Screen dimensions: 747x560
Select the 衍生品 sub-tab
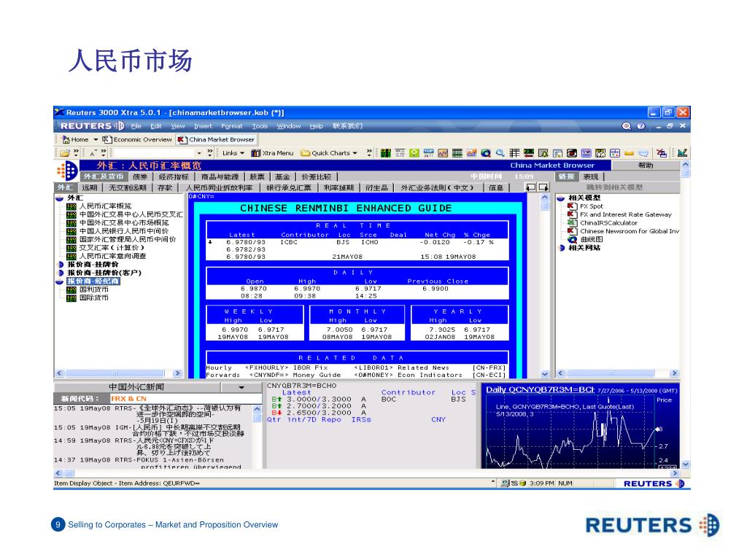pyautogui.click(x=376, y=187)
